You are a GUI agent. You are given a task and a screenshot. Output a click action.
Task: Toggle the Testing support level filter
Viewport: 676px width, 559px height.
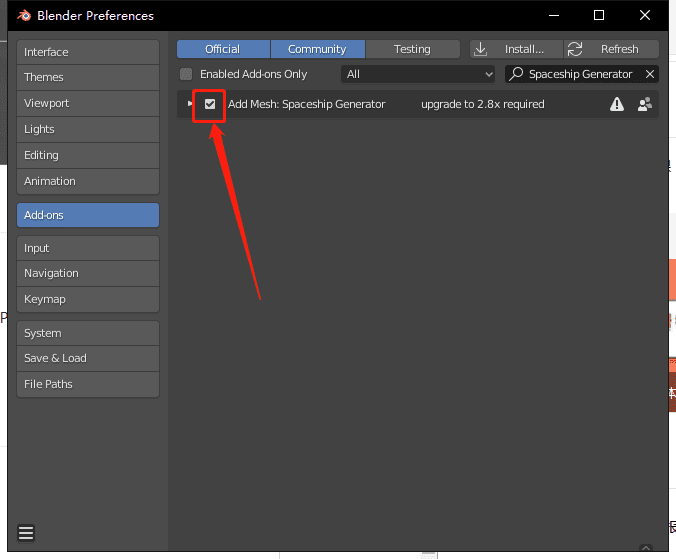[412, 49]
